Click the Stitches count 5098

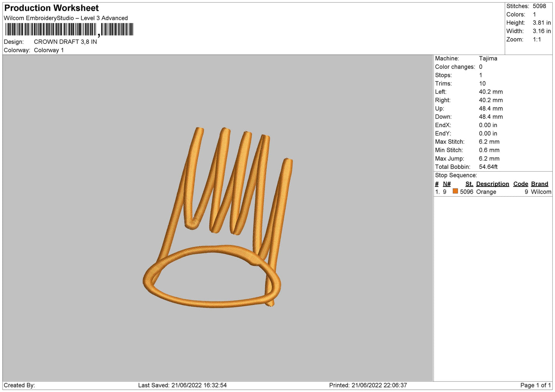pos(539,6)
